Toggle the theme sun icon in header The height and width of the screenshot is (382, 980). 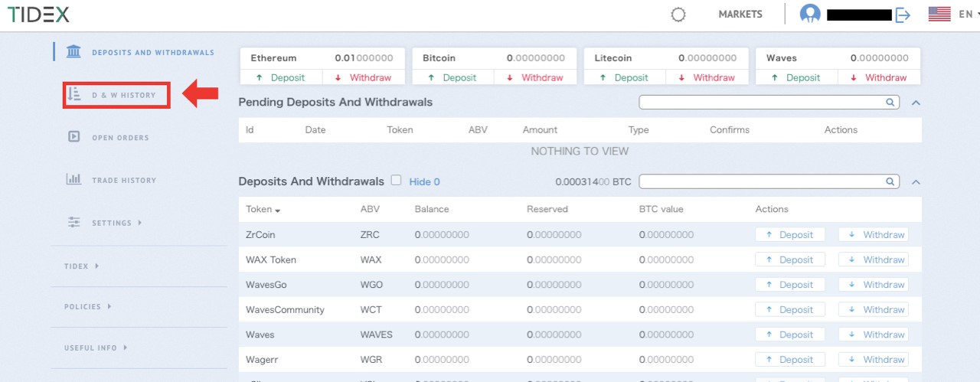click(678, 15)
